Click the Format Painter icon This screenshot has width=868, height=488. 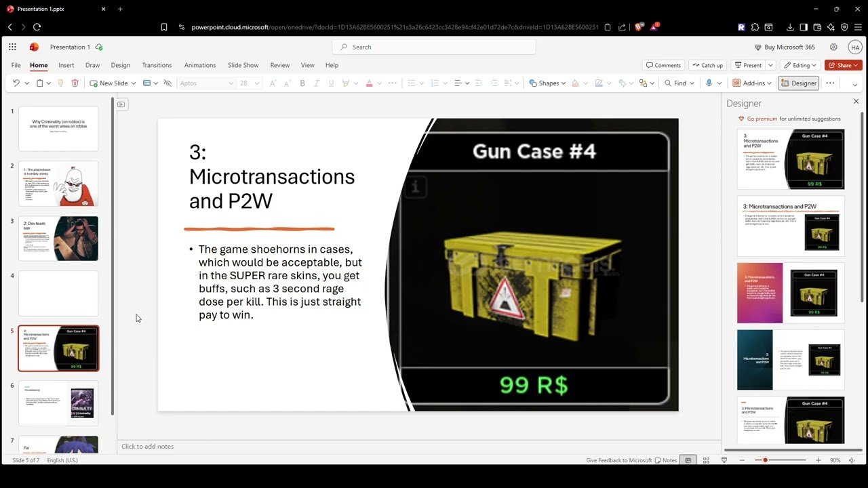60,83
